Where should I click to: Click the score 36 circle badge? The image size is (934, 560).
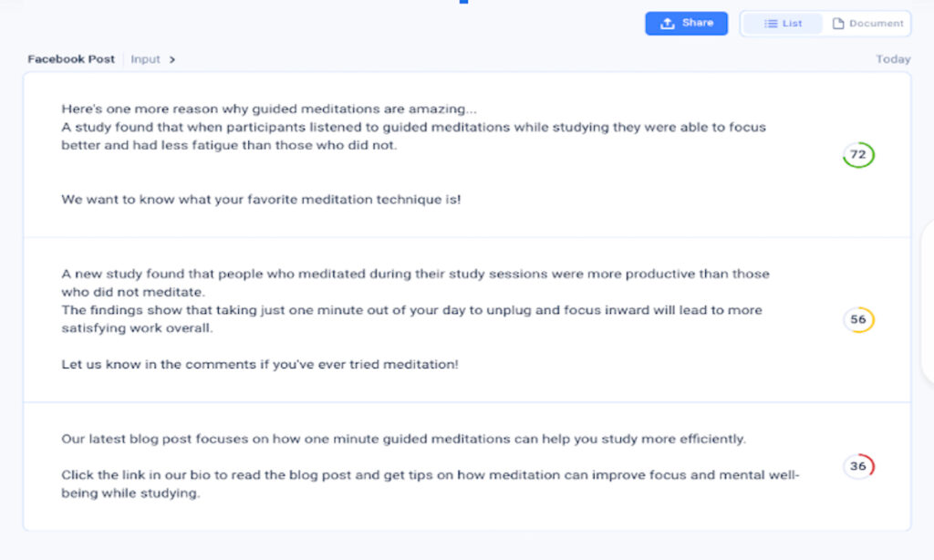(858, 466)
